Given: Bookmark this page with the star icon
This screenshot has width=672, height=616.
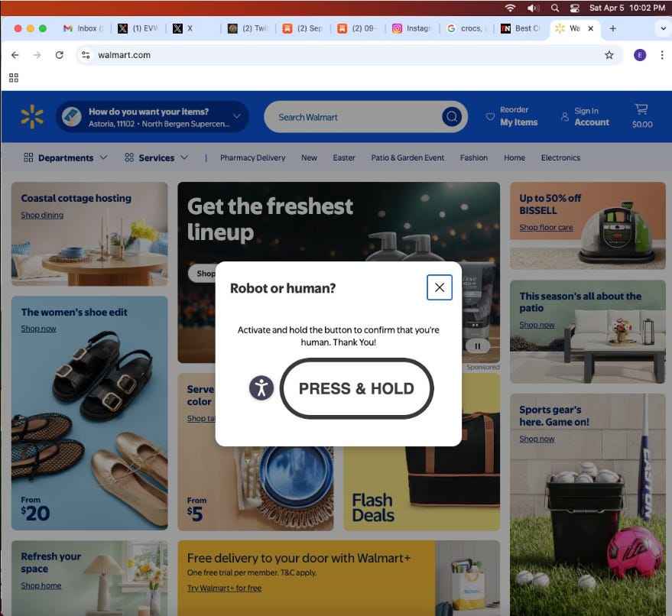Looking at the screenshot, I should coord(609,55).
